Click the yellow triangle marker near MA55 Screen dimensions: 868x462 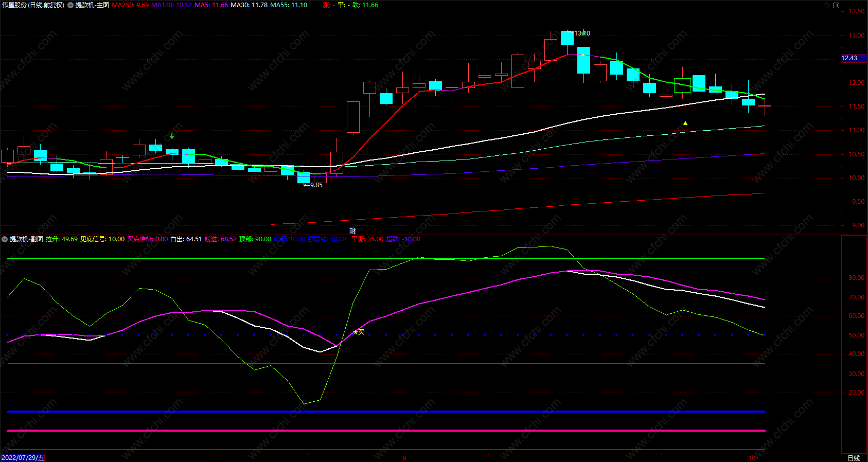pos(685,123)
